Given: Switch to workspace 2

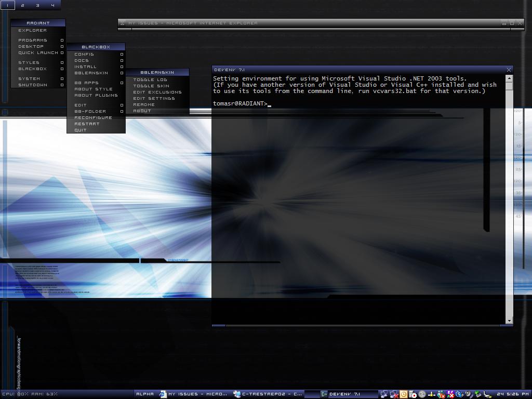Looking at the screenshot, I should point(23,5).
